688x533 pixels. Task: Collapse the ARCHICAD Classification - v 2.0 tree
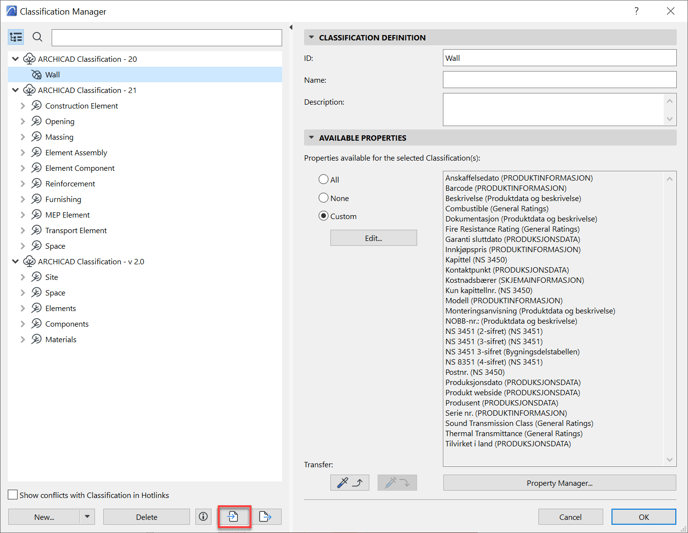(x=15, y=261)
